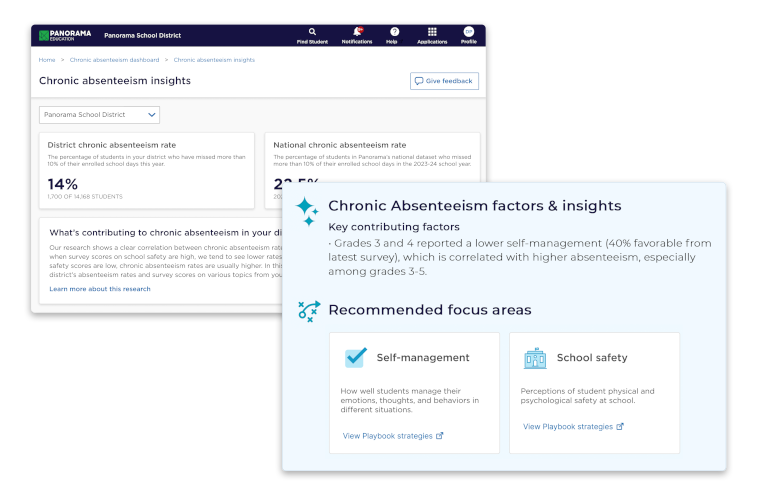Check the Notifications bell icon
Screen dimensions: 760x500
tap(357, 33)
